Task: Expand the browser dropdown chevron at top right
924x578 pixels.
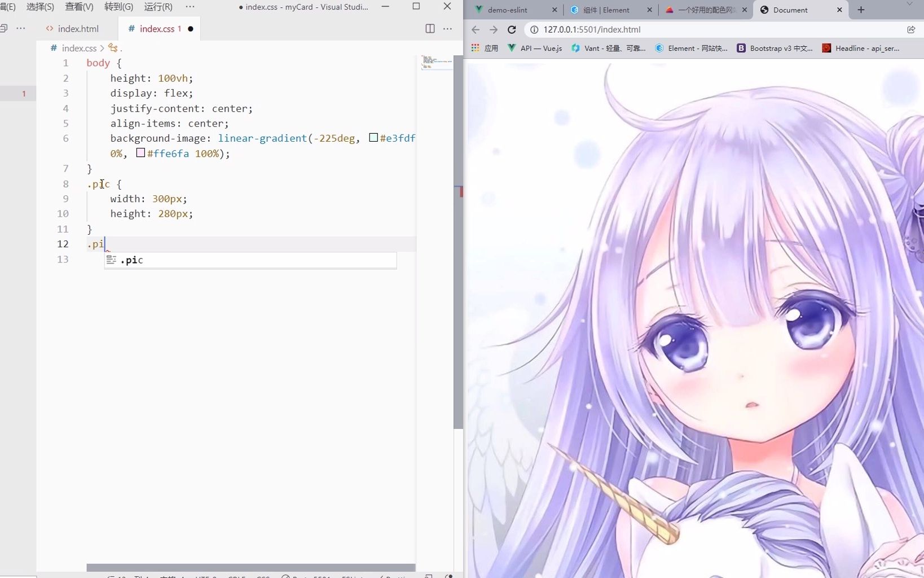Action: click(x=910, y=4)
